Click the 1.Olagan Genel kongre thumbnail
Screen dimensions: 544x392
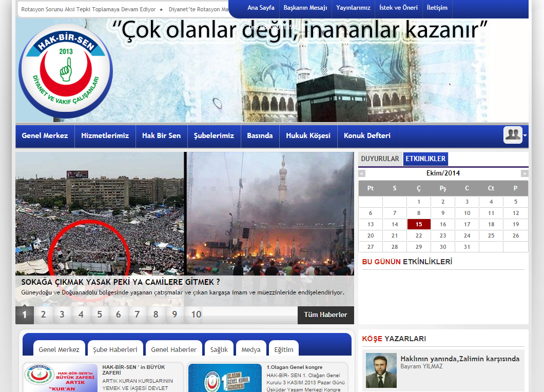point(225,378)
